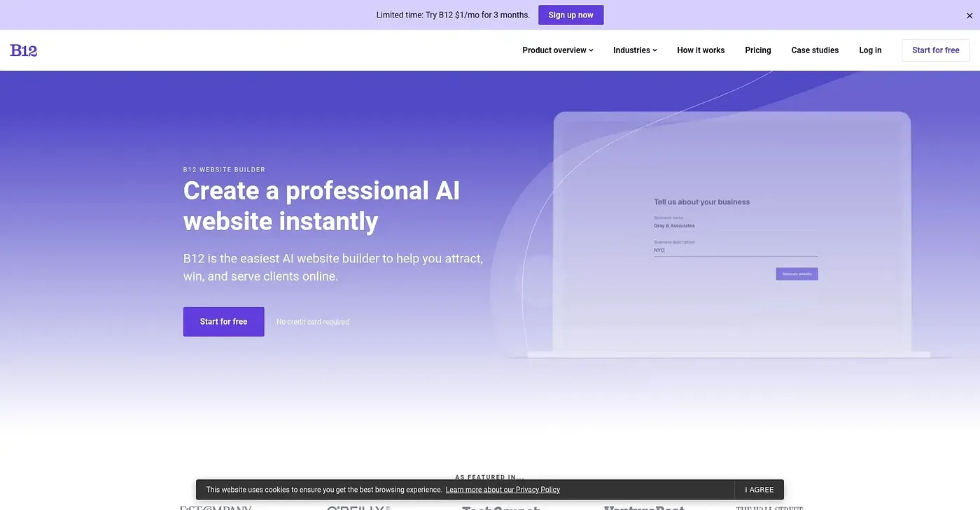The height and width of the screenshot is (510, 980).
Task: Click the hero Start for free button
Action: pos(223,322)
